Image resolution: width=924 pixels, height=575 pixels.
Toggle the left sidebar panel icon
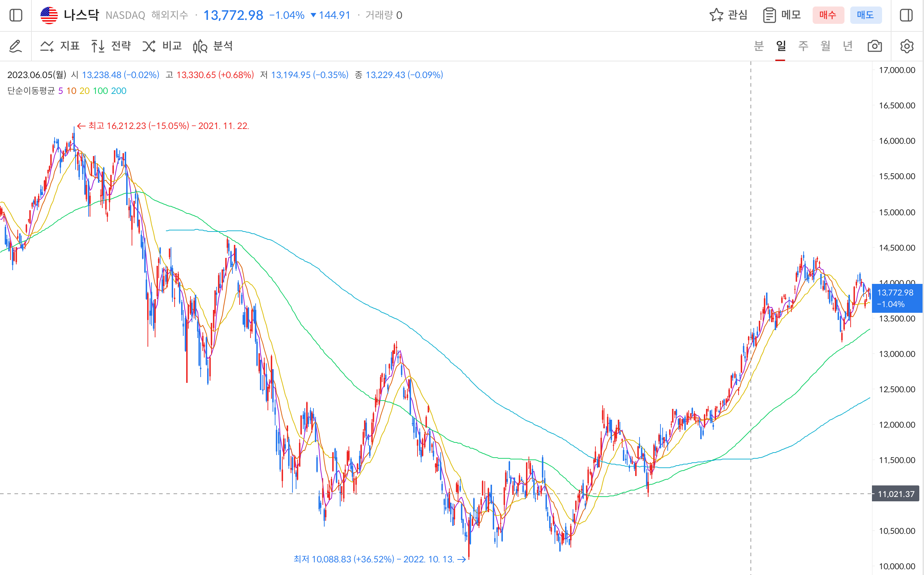coord(16,15)
